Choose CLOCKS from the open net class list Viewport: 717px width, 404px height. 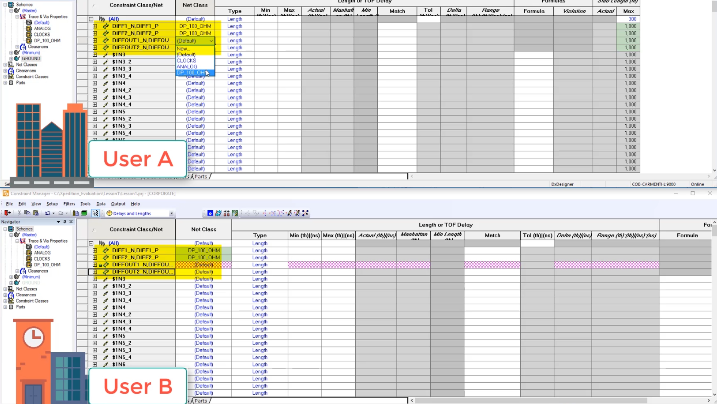(x=188, y=60)
